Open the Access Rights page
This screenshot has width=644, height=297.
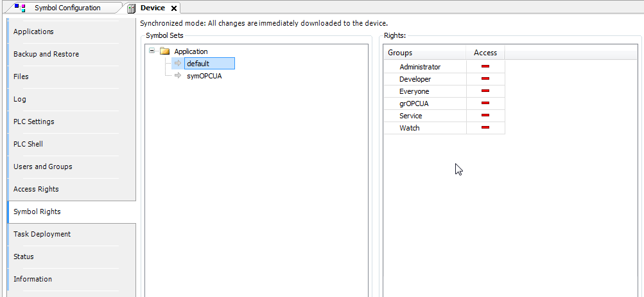pyautogui.click(x=36, y=189)
